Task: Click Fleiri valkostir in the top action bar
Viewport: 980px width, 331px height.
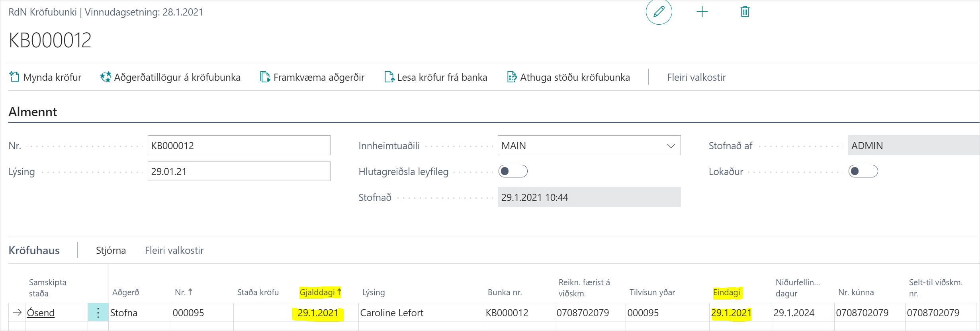Action: (x=696, y=77)
